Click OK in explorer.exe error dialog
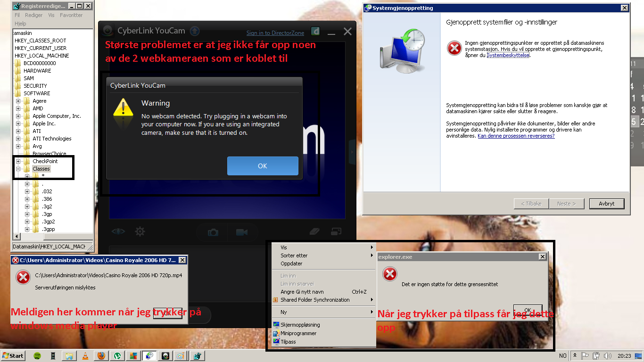 (528, 310)
